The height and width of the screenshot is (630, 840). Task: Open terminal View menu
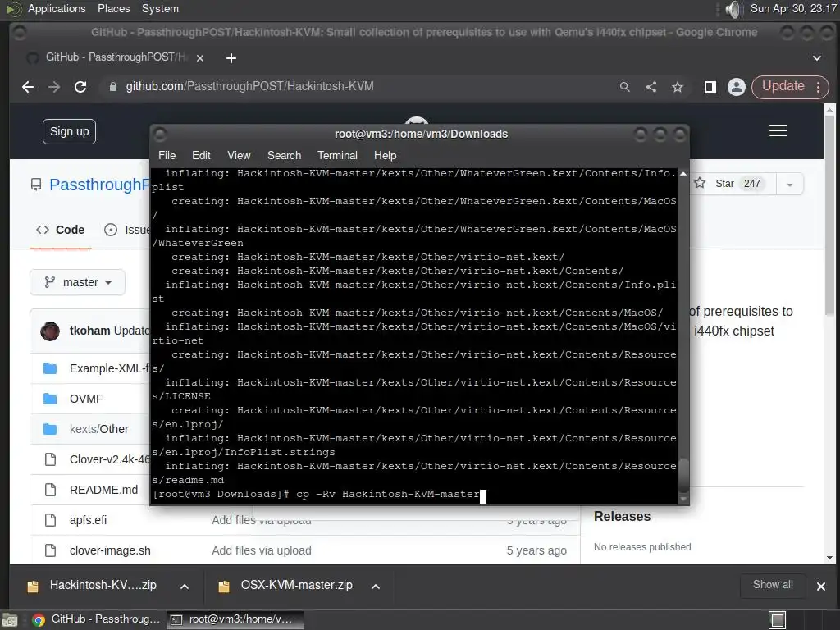point(239,155)
